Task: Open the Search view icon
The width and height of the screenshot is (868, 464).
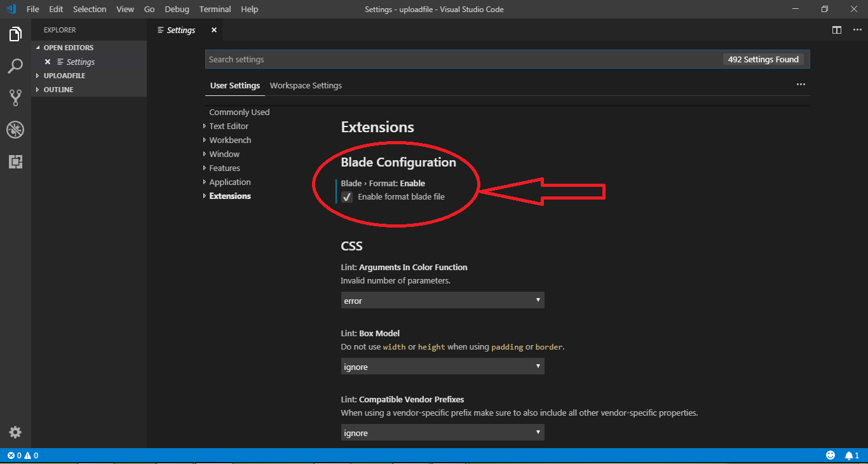Action: pyautogui.click(x=15, y=66)
